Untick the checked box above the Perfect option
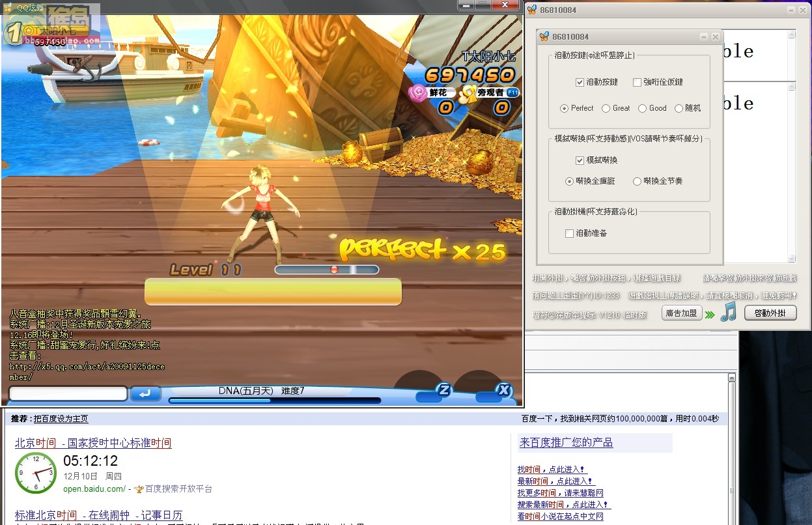 coord(580,82)
